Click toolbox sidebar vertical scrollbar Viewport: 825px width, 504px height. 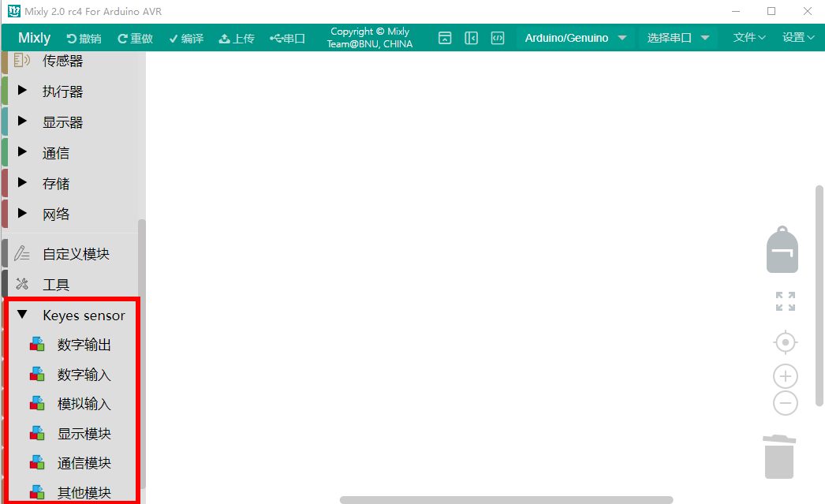141,355
